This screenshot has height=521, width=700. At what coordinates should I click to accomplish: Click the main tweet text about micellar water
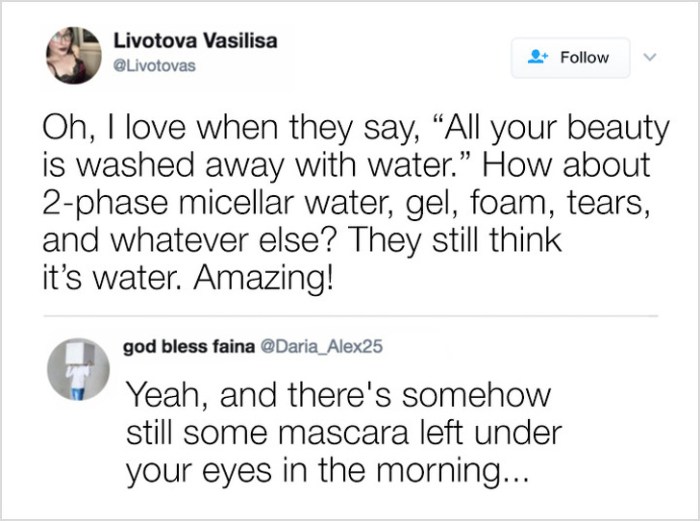[x=350, y=201]
